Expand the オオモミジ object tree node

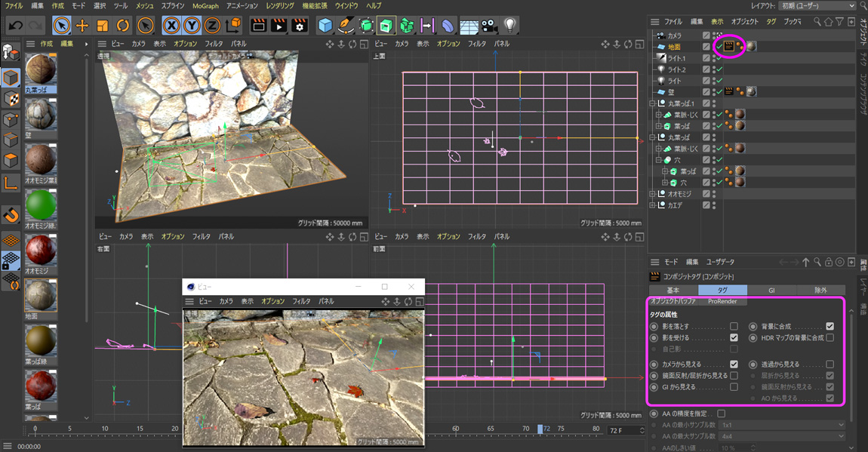(653, 194)
